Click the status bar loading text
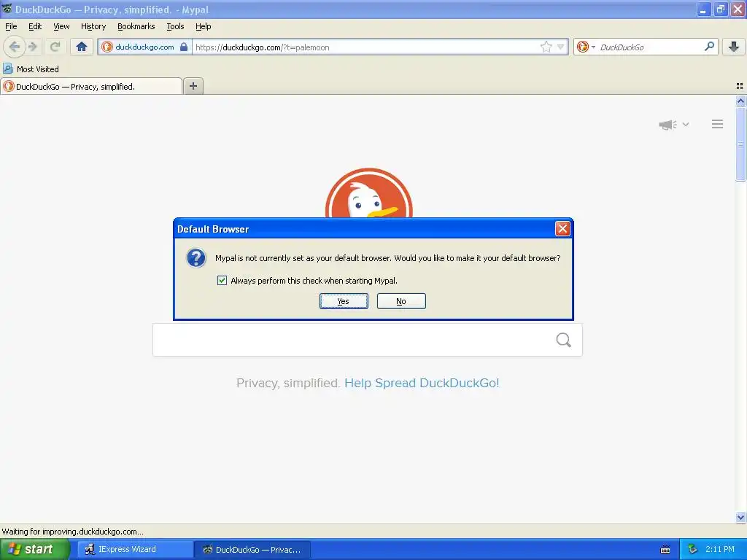The image size is (747, 560). pos(72,532)
